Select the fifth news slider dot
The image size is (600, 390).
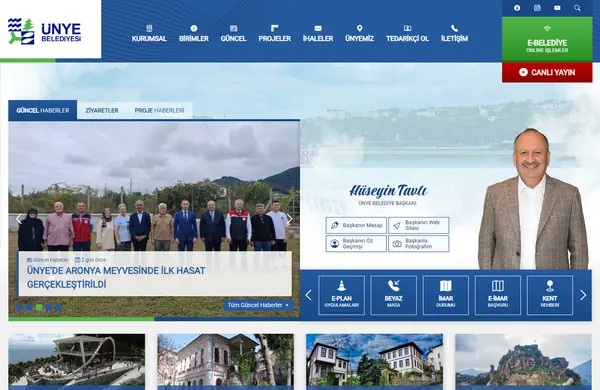(58, 307)
